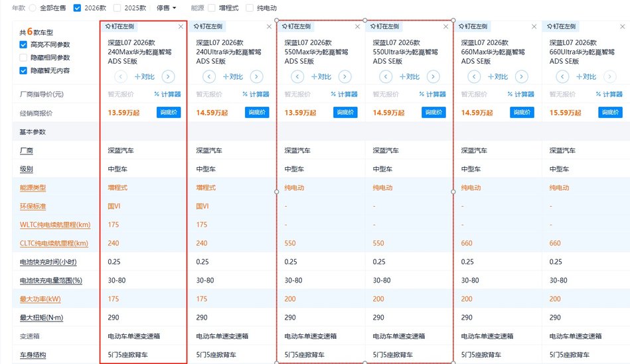Screen dimensions: 630x364
Task: Expand the 停售 dropdown
Action: [x=167, y=8]
